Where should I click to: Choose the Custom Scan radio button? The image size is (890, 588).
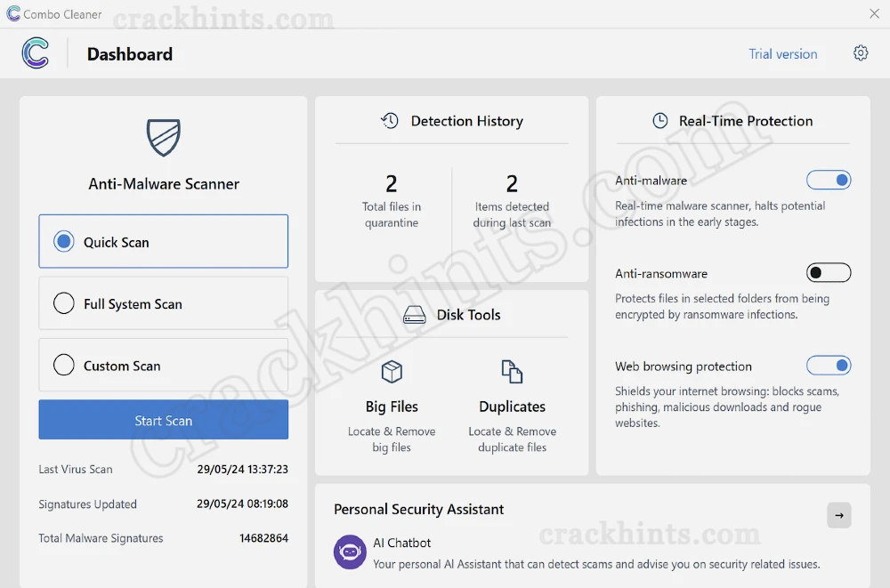[63, 365]
